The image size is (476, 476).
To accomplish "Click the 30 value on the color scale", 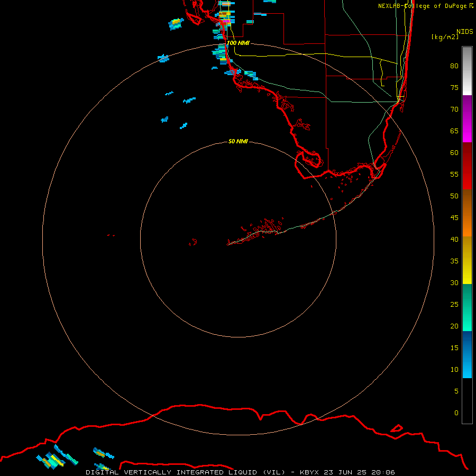I will tap(454, 282).
